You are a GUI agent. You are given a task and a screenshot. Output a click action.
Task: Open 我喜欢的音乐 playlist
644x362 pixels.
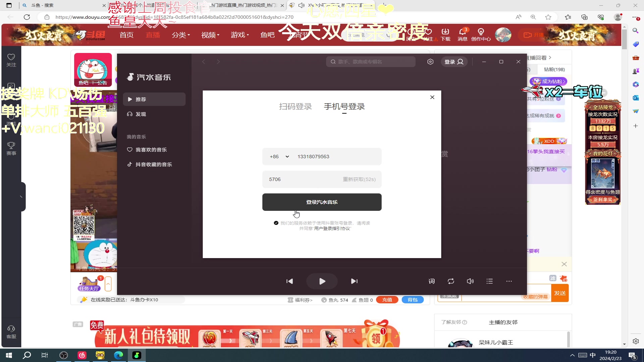[x=154, y=149]
